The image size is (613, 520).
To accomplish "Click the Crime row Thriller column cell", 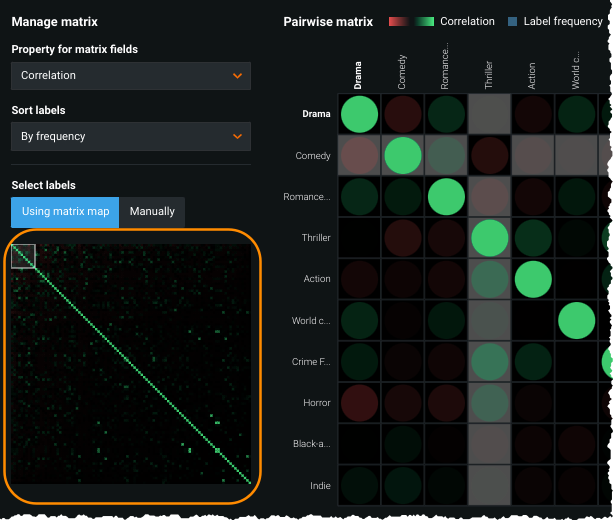I will 489,361.
